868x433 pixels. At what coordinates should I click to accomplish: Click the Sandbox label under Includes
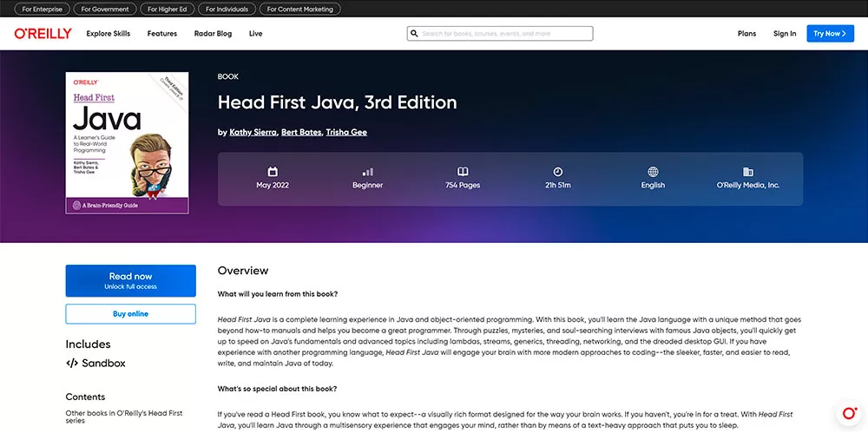(103, 364)
